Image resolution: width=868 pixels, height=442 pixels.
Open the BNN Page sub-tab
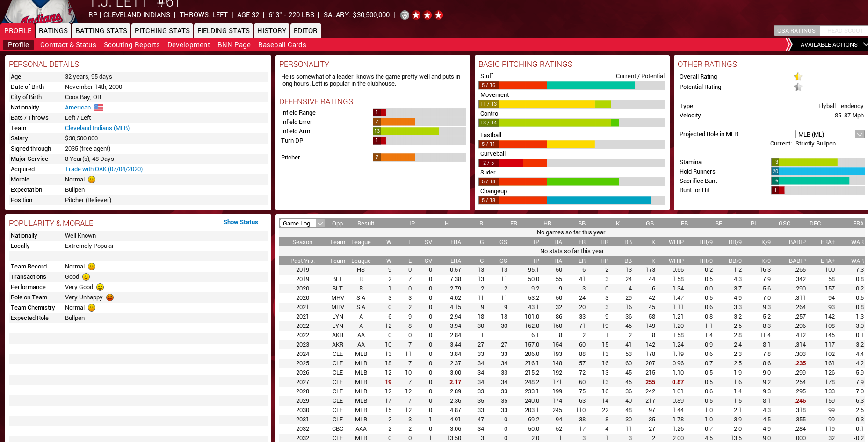(234, 45)
